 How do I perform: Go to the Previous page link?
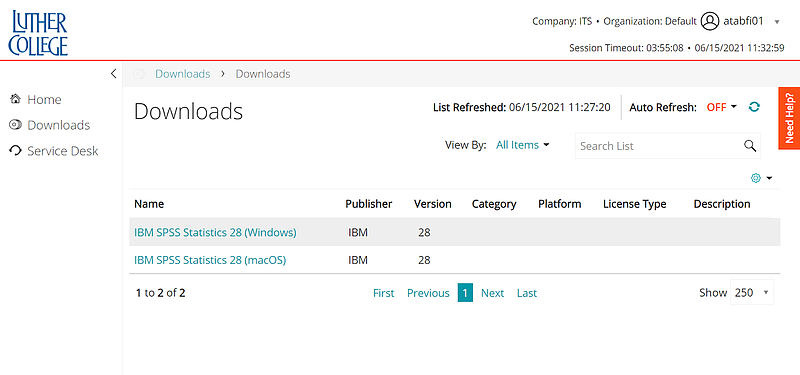(x=428, y=293)
